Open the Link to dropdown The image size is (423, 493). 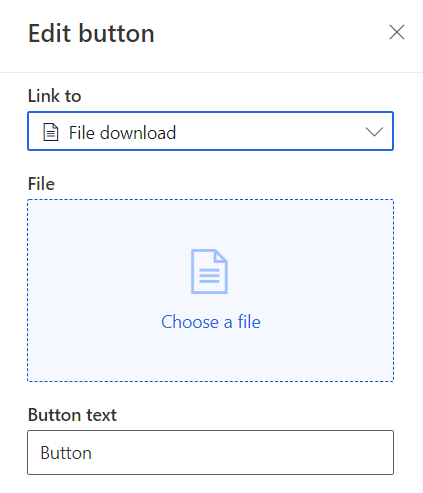point(210,131)
